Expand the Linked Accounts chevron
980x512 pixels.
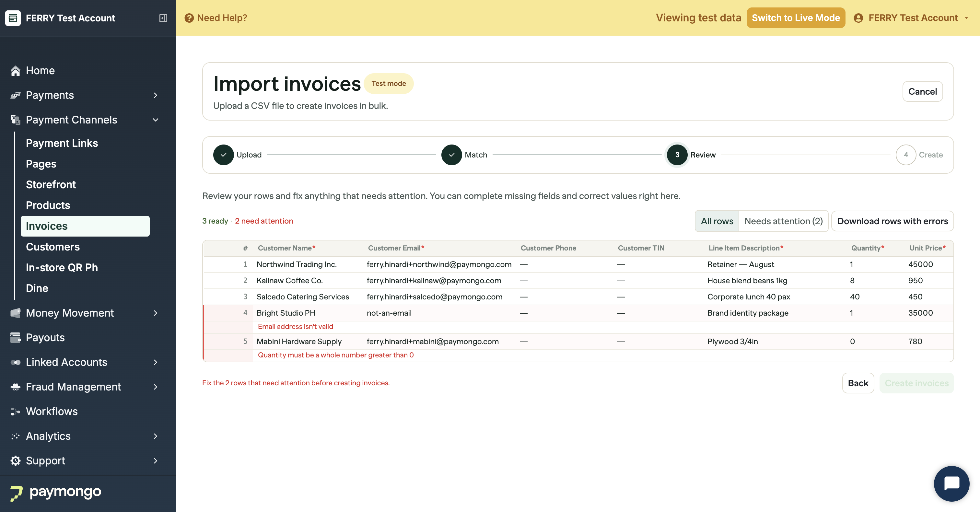(155, 362)
